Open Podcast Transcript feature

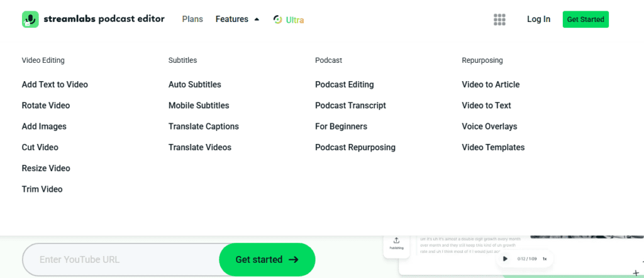click(x=351, y=106)
